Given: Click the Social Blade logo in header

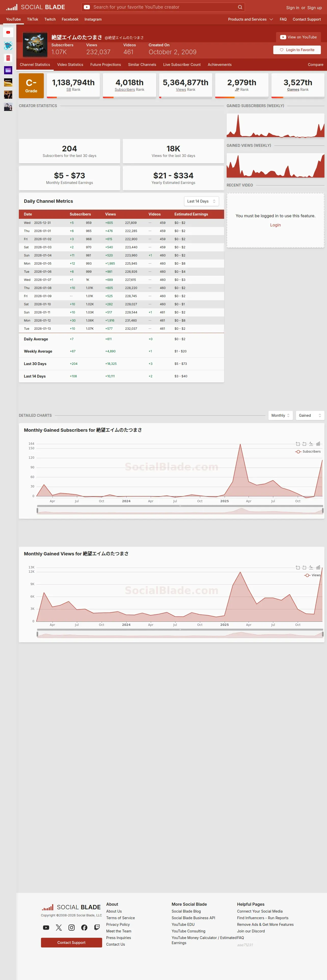Looking at the screenshot, I should click(x=35, y=7).
